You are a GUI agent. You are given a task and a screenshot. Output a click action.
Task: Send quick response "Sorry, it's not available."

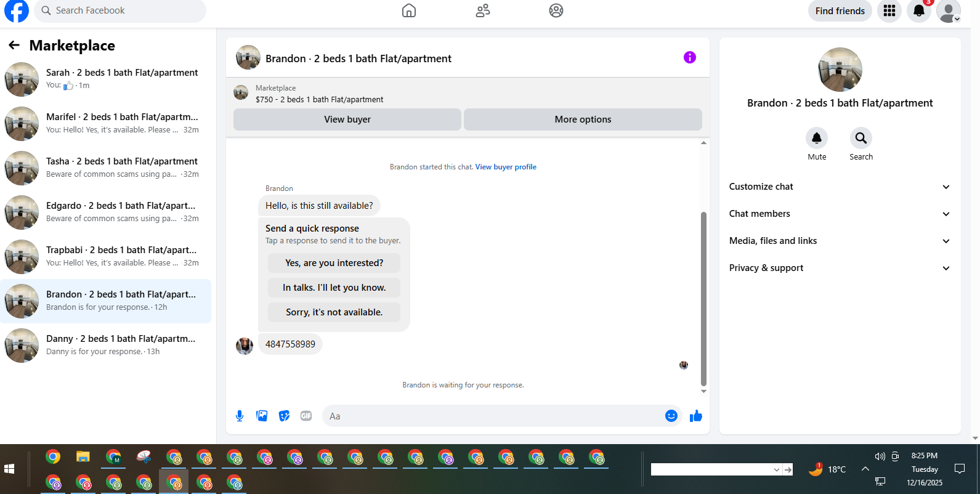[334, 312]
